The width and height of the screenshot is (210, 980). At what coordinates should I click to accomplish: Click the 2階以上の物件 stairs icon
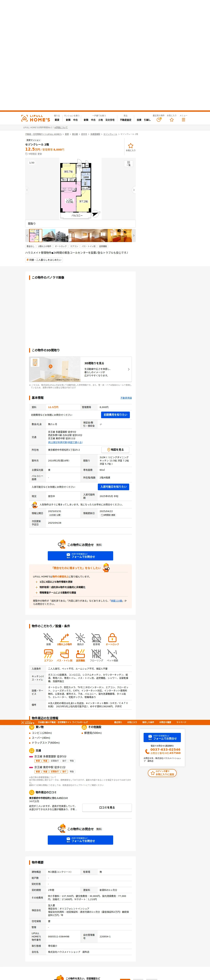(x=64, y=638)
